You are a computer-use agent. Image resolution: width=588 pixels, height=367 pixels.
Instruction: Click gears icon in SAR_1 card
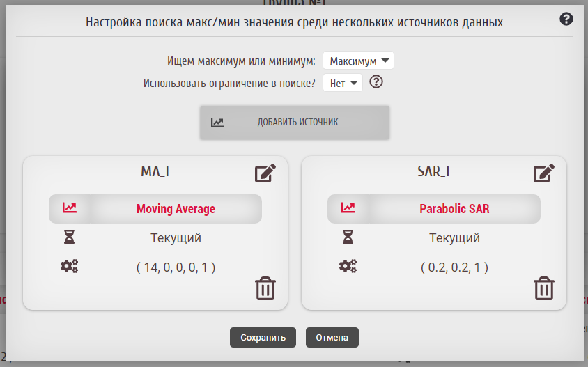pyautogui.click(x=348, y=266)
